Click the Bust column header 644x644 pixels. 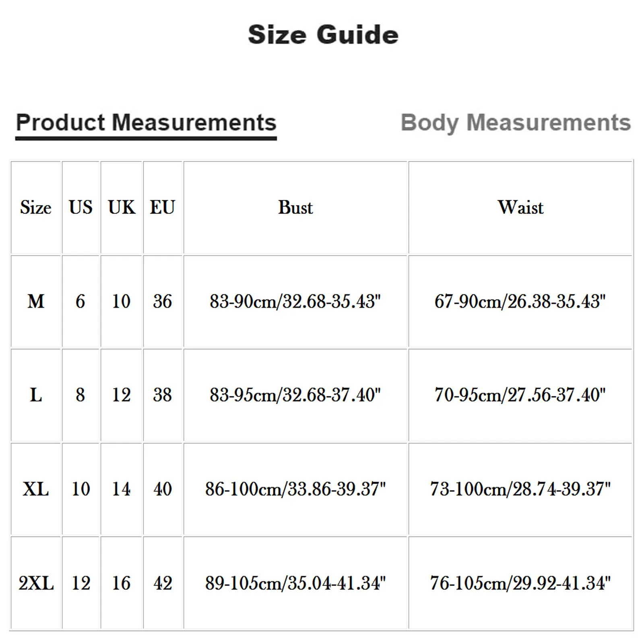tap(295, 207)
